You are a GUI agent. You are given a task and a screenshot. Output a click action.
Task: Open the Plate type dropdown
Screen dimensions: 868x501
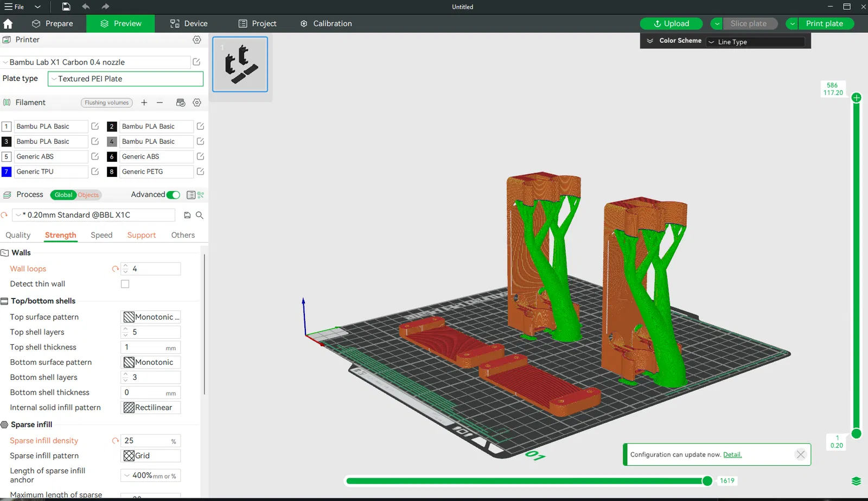tap(125, 79)
